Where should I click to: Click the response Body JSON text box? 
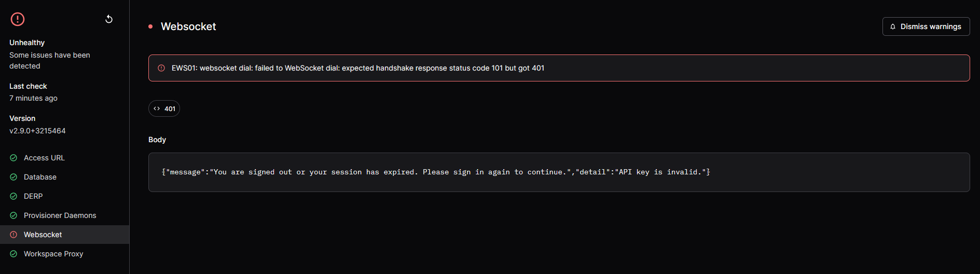tap(559, 172)
